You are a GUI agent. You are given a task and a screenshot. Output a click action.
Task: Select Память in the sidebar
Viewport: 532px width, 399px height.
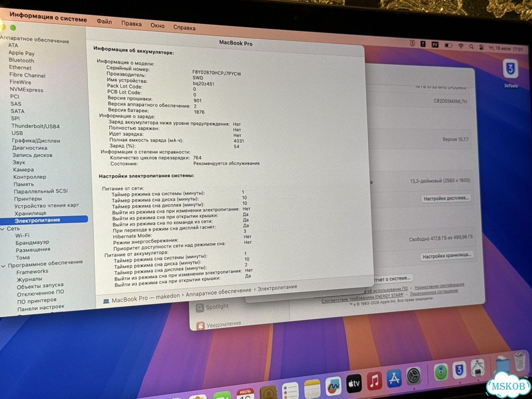click(24, 184)
